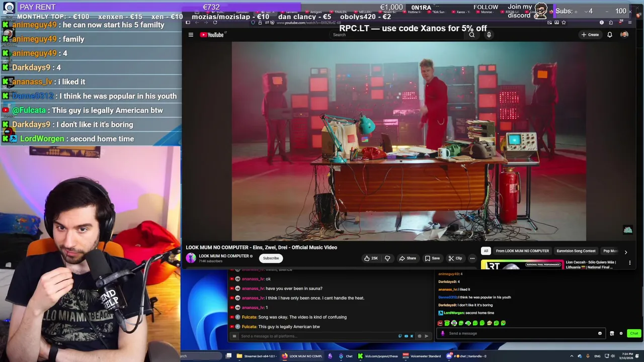Open Kick chat settings gear
644x362 pixels.
tap(621, 333)
